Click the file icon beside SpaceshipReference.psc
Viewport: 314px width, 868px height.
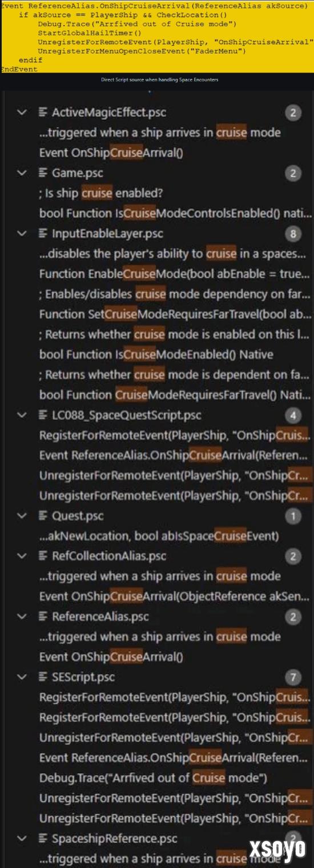coord(43,839)
